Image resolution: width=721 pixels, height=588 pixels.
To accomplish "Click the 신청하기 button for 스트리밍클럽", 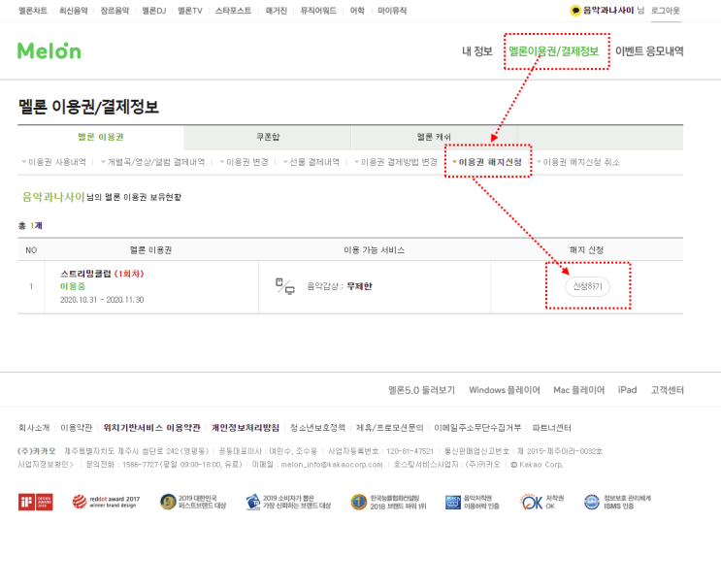I will [x=587, y=286].
